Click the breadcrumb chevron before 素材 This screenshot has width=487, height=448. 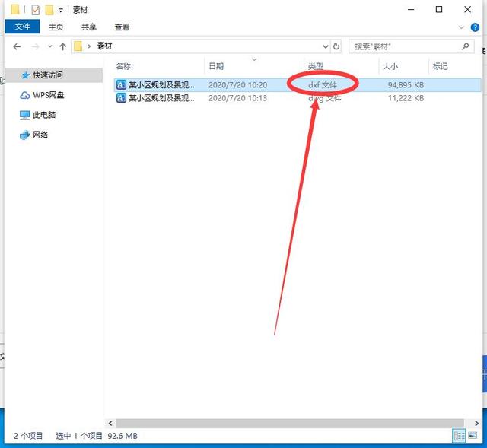tap(89, 46)
